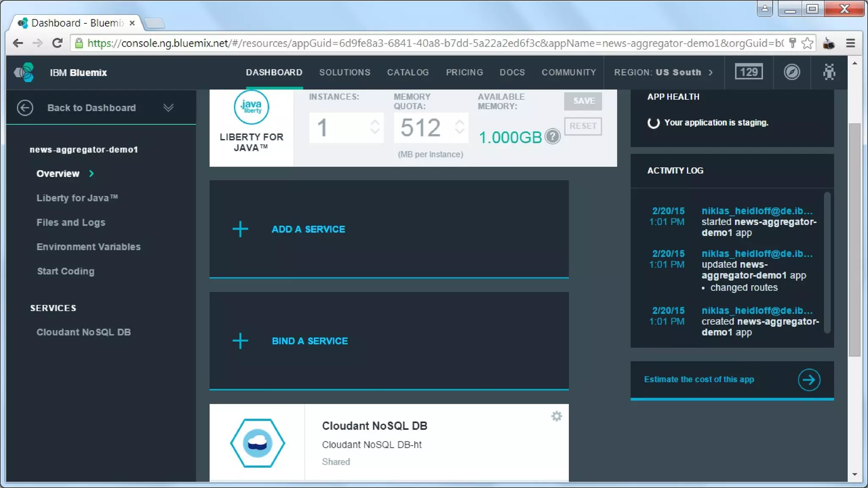Image resolution: width=868 pixels, height=488 pixels.
Task: Click Add a Service
Action: coord(308,229)
